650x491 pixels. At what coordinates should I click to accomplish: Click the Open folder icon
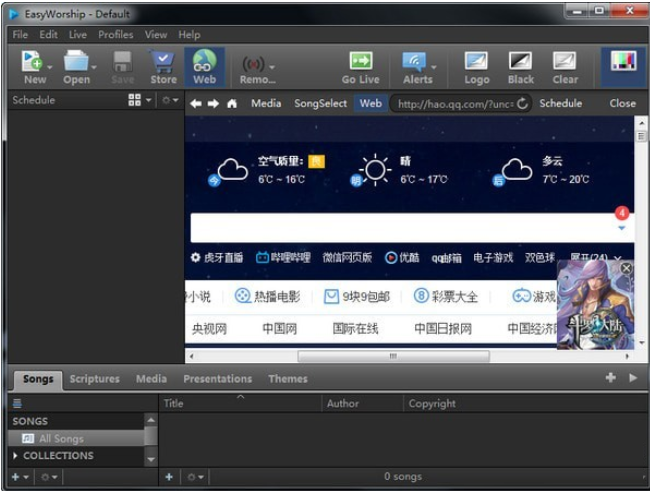(76, 61)
